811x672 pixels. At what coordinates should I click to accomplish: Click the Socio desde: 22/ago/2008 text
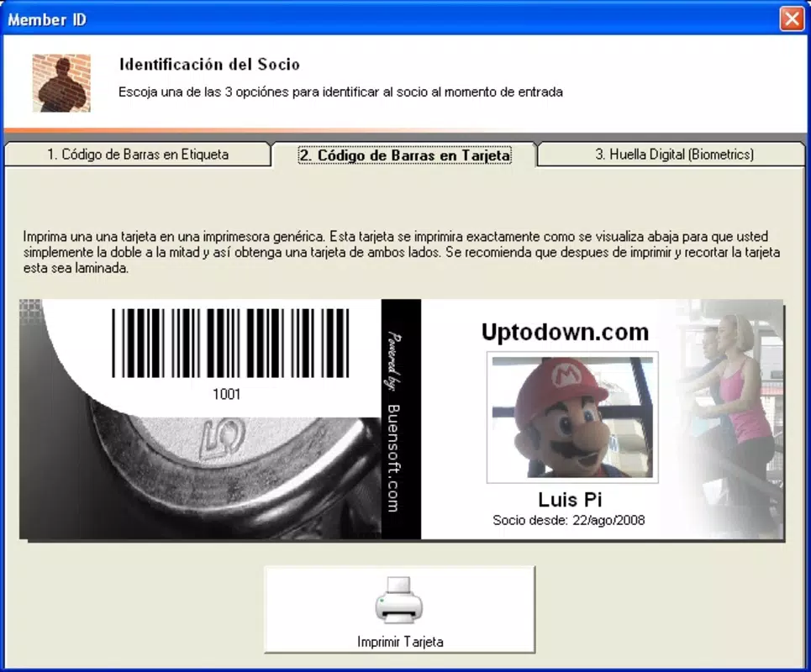(x=568, y=520)
